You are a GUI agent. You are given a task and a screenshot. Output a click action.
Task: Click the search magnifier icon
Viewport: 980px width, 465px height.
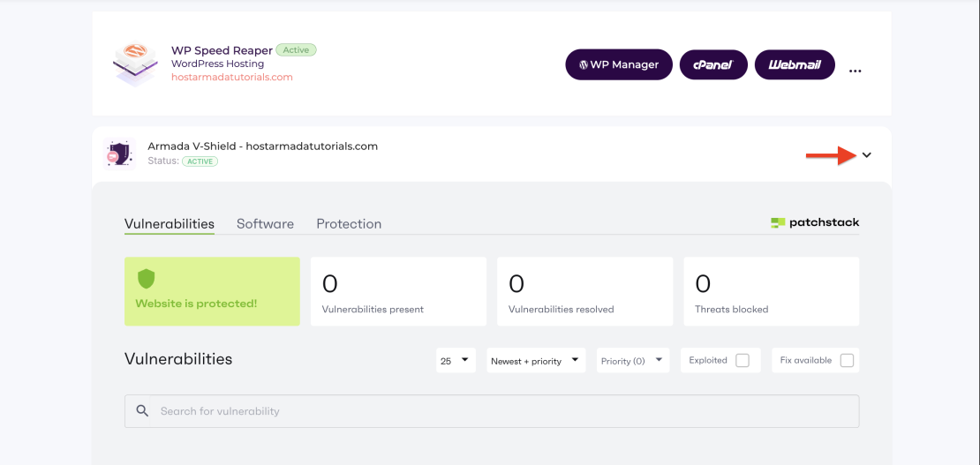(143, 411)
